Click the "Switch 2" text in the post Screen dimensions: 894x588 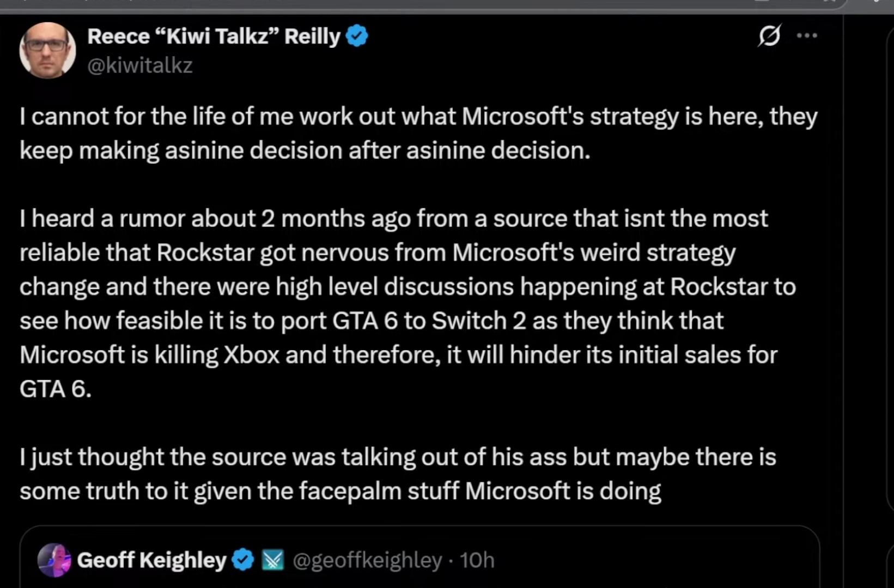pos(479,321)
